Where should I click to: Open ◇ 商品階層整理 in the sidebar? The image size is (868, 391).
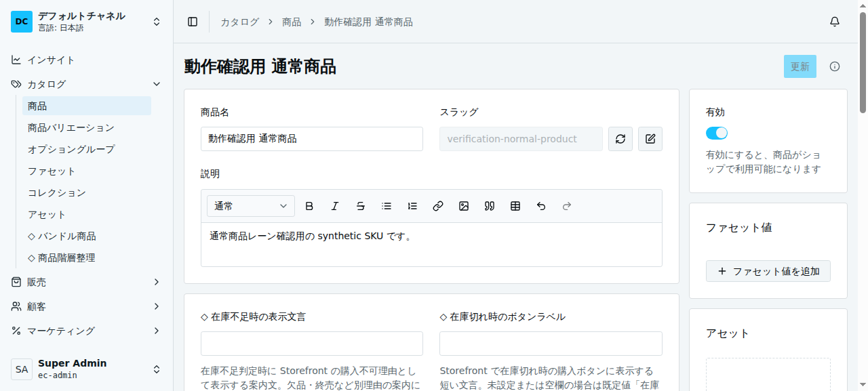87,258
